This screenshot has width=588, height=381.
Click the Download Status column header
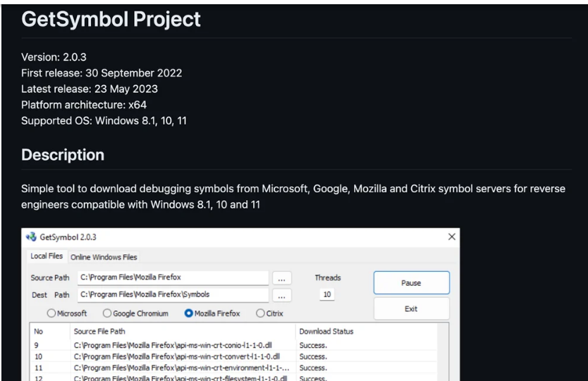(326, 331)
